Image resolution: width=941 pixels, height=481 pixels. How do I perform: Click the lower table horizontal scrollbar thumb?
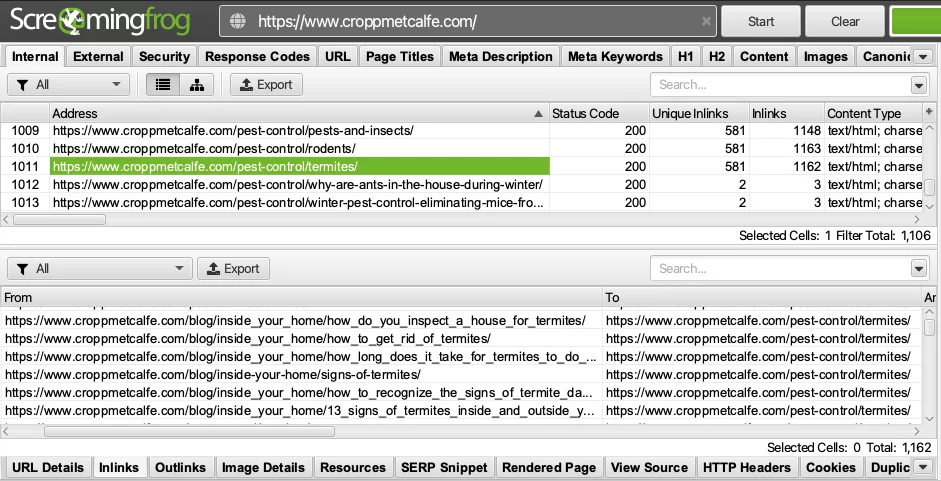[x=189, y=431]
